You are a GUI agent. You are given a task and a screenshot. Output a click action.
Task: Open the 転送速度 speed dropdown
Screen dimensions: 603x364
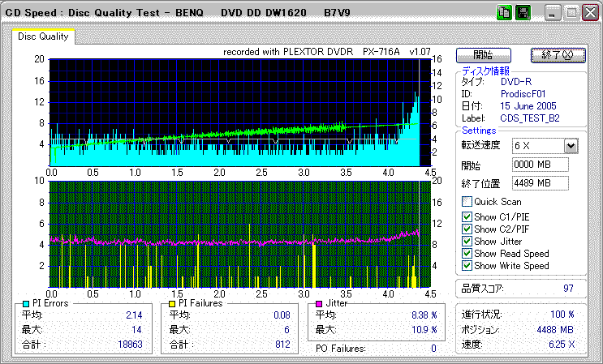point(571,145)
